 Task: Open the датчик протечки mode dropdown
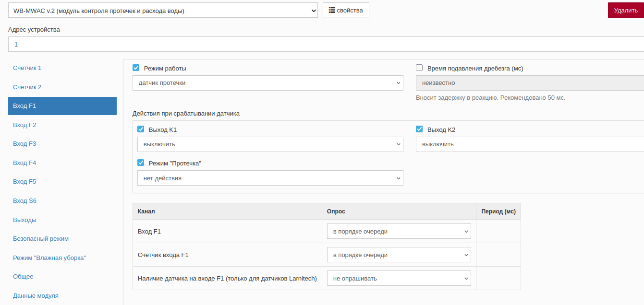268,83
